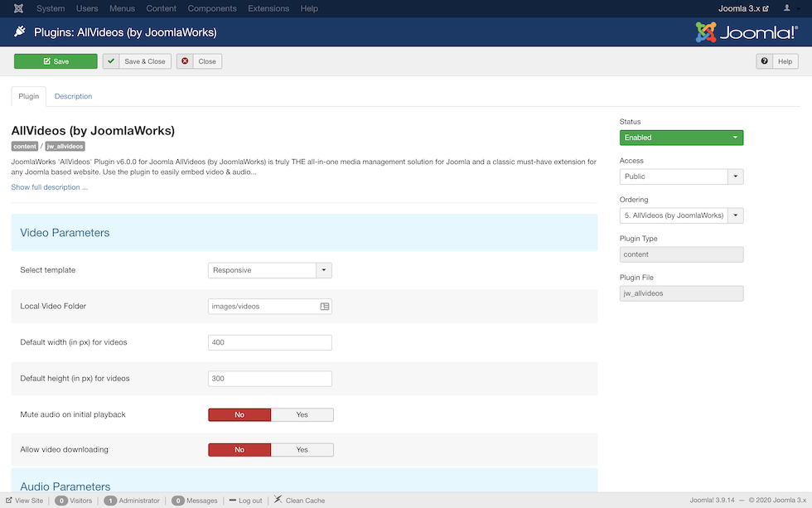Click the large Joomla! brand logo
812x508 pixels.
747,32
